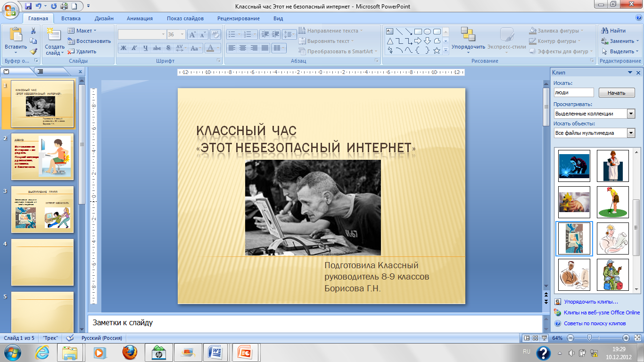Open the Рецензирование tab

[x=239, y=18]
